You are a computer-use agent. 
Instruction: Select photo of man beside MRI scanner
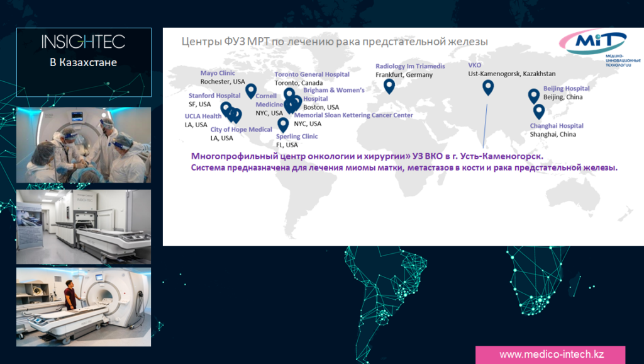(84, 307)
